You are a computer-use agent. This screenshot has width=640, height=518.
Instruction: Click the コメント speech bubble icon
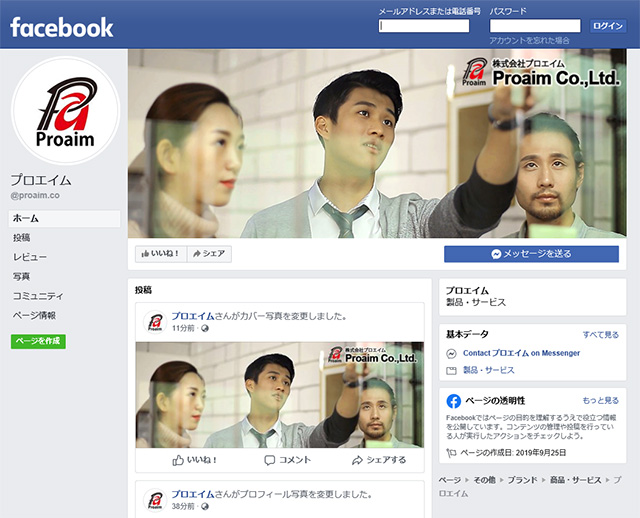pos(269,460)
